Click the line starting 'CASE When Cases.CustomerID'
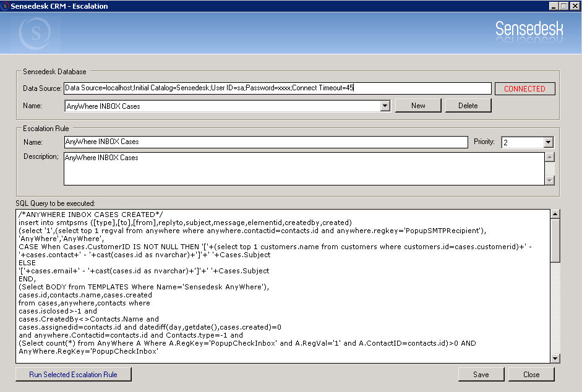This screenshot has width=582, height=392. [275, 247]
